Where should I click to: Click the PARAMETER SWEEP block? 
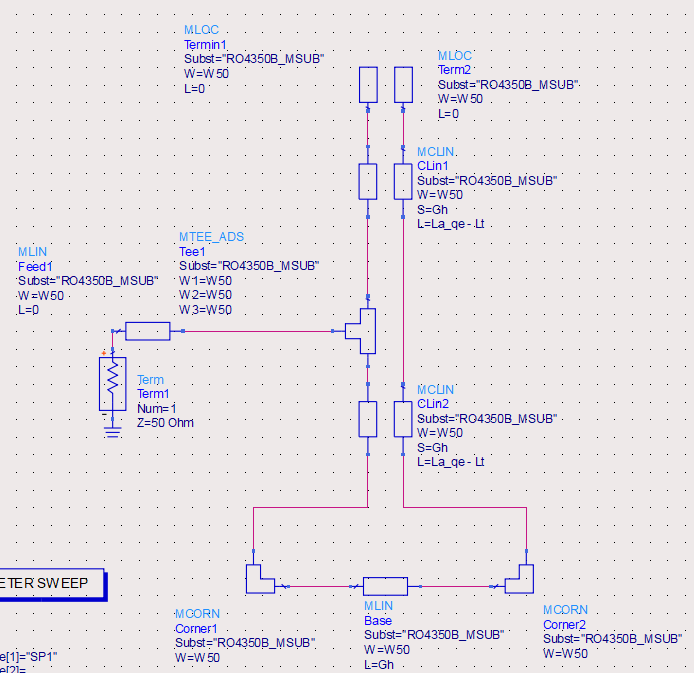coord(52,584)
